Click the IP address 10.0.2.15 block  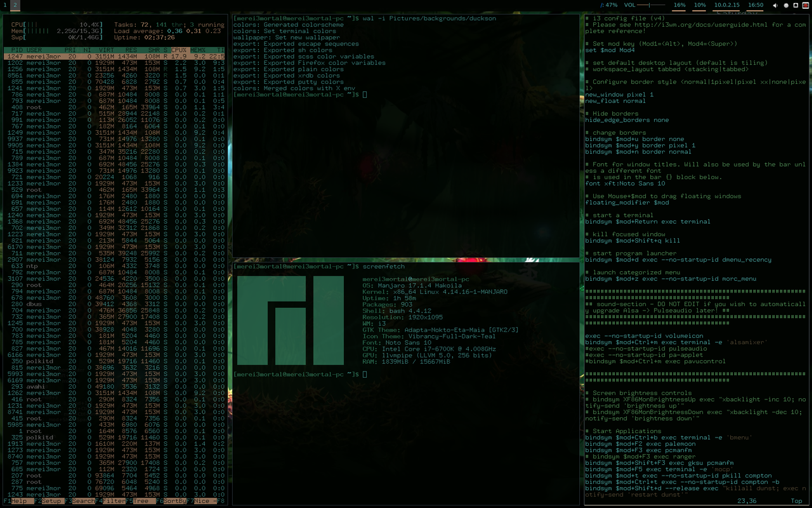tap(726, 5)
